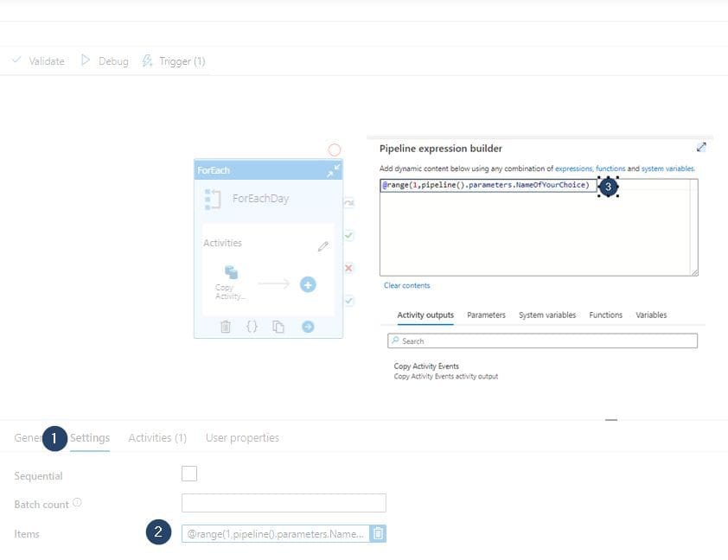Select the Clear contents link
This screenshot has height=560, width=728.
pyautogui.click(x=406, y=284)
